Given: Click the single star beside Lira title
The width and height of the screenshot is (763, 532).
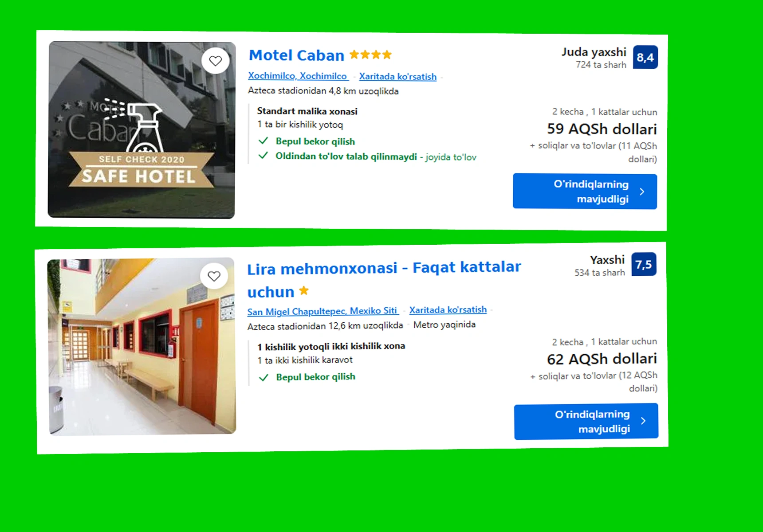Looking at the screenshot, I should (304, 291).
